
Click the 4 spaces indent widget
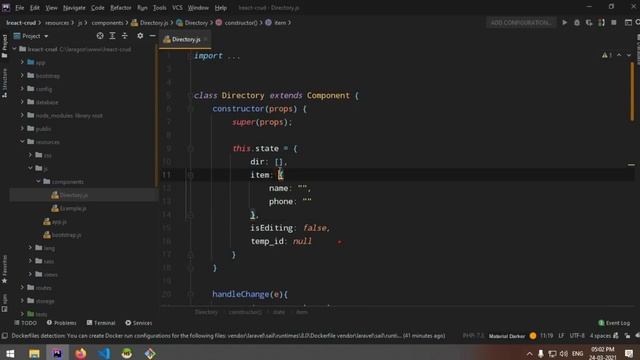pyautogui.click(x=600, y=336)
